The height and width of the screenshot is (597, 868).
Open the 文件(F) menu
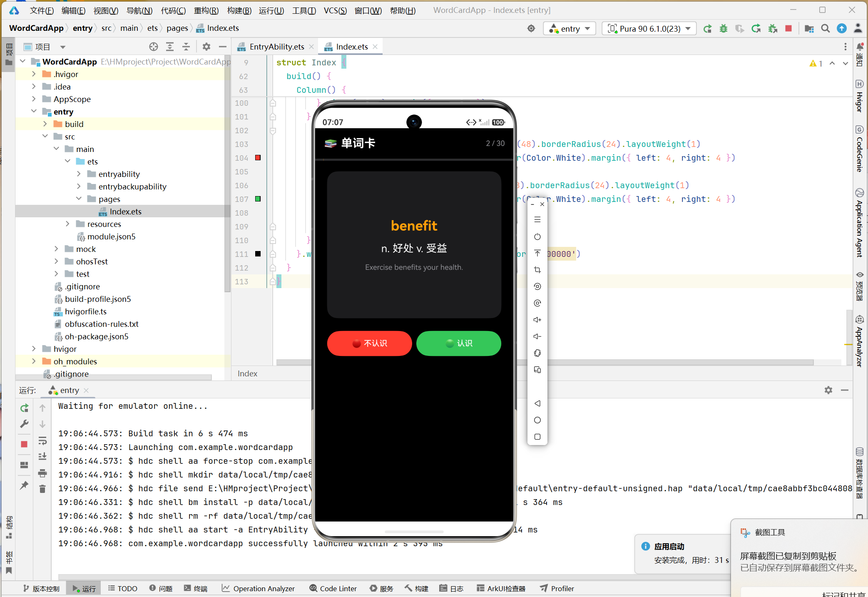42,10
